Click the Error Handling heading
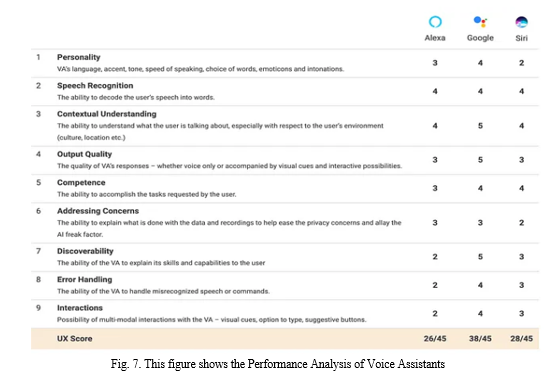 tap(85, 280)
